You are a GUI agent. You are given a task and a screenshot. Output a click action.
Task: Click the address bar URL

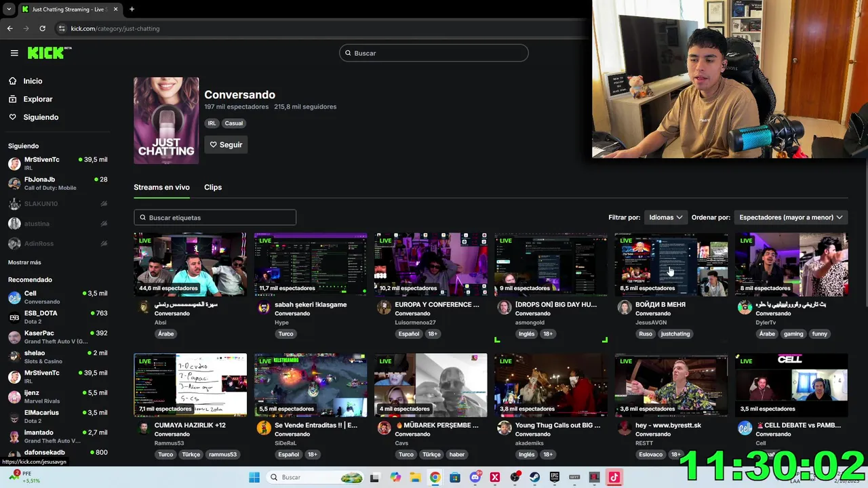pyautogui.click(x=115, y=28)
